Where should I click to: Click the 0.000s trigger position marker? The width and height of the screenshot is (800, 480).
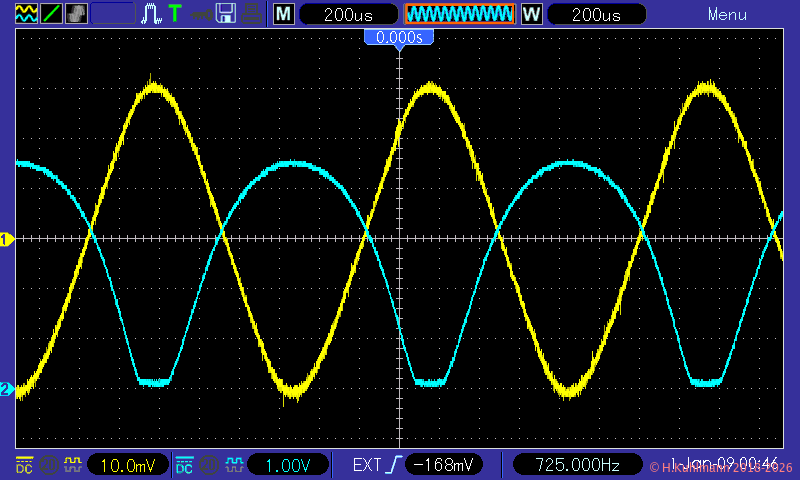tap(399, 37)
